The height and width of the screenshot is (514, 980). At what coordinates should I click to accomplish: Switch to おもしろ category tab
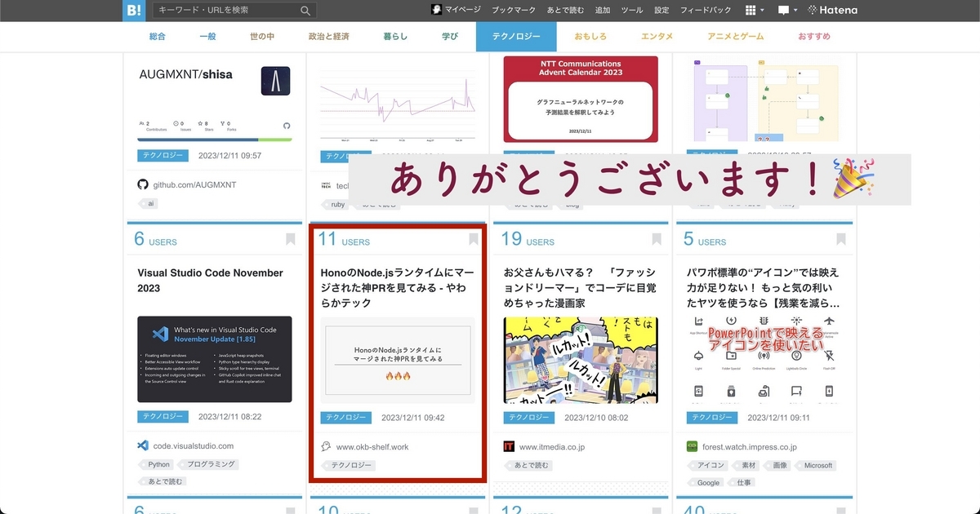click(591, 37)
